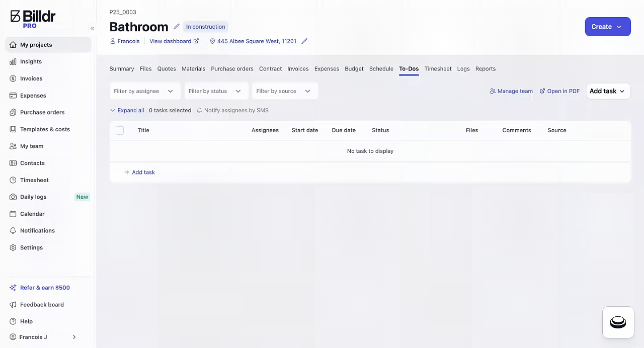Screen dimensions: 644x348
Task: Go to the Budget tab
Action: pyautogui.click(x=354, y=69)
